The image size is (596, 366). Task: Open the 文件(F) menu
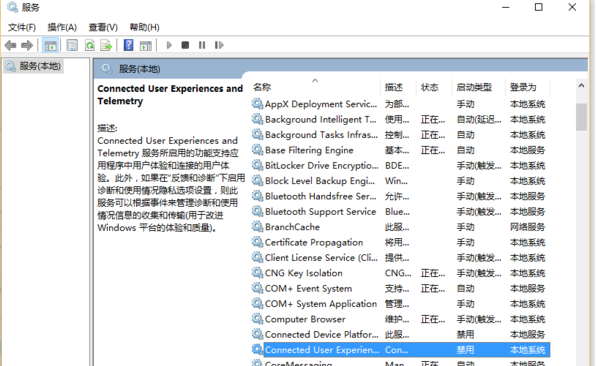pyautogui.click(x=22, y=27)
